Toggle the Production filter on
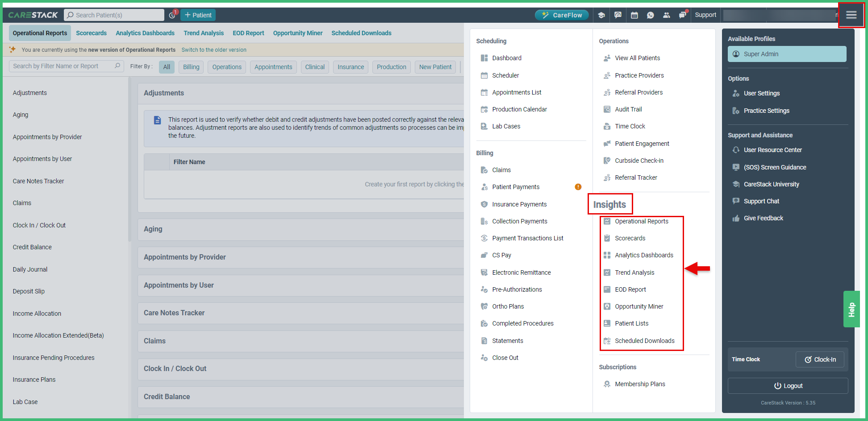This screenshot has width=868, height=421. (391, 66)
